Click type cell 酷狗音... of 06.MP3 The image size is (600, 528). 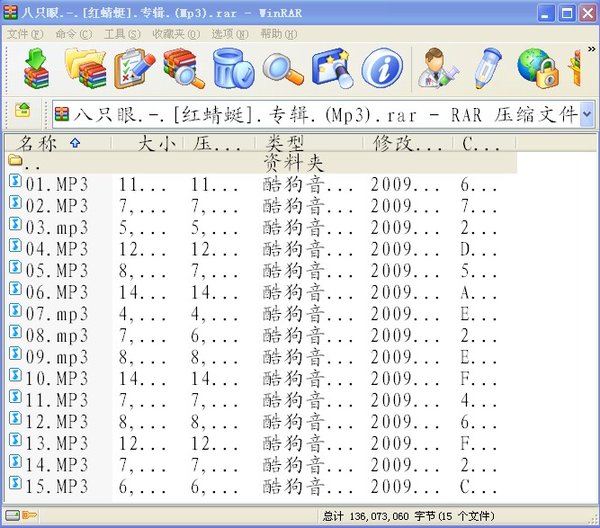tap(308, 292)
